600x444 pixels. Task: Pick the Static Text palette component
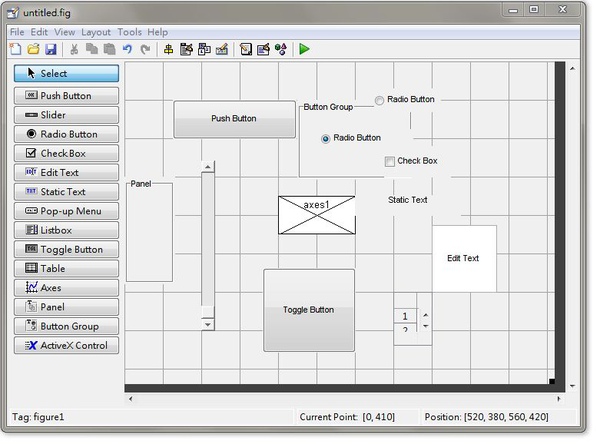[67, 192]
